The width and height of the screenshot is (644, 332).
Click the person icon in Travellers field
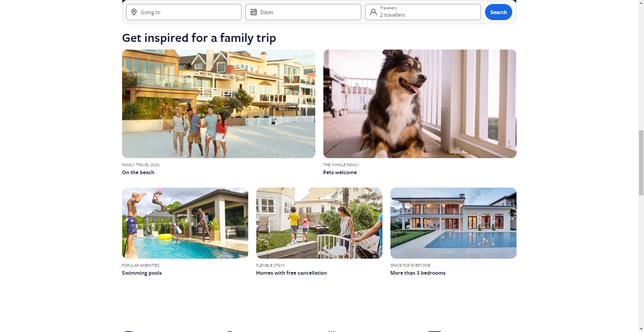(373, 12)
